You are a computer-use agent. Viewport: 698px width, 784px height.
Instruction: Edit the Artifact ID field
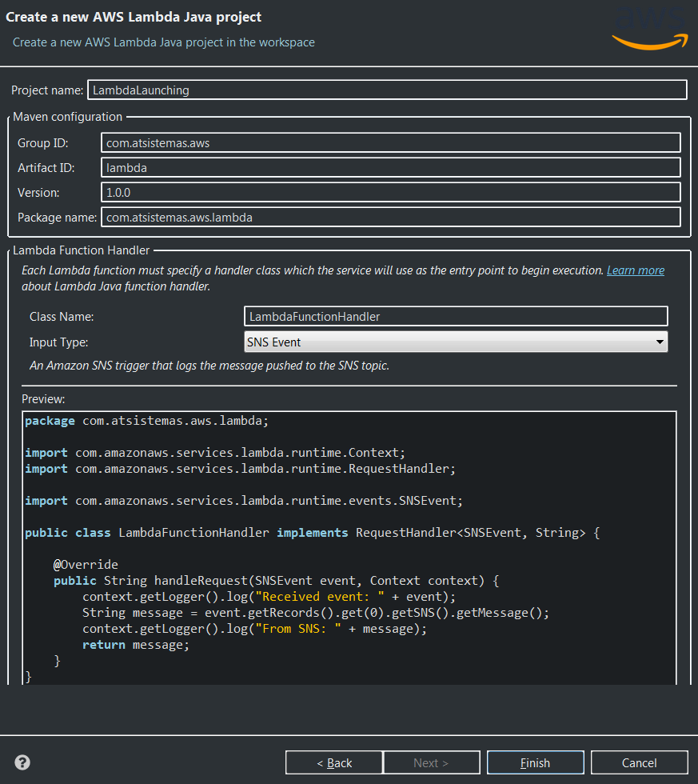(391, 167)
